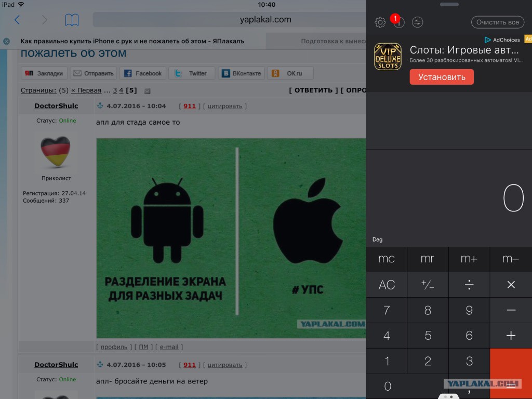Open ПМ link under first post

click(143, 347)
